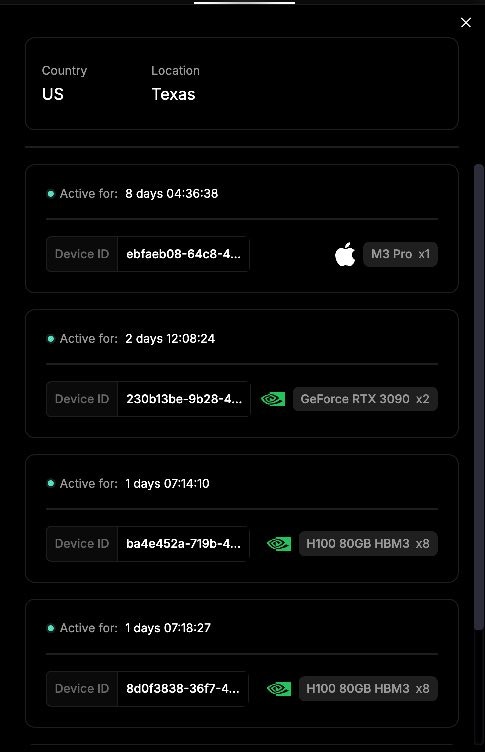
Task: Select the M3 Pro x1 badge
Action: tap(400, 254)
